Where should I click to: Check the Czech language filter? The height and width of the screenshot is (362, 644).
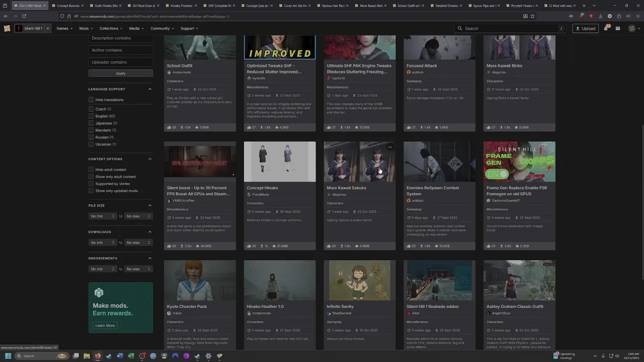91,109
